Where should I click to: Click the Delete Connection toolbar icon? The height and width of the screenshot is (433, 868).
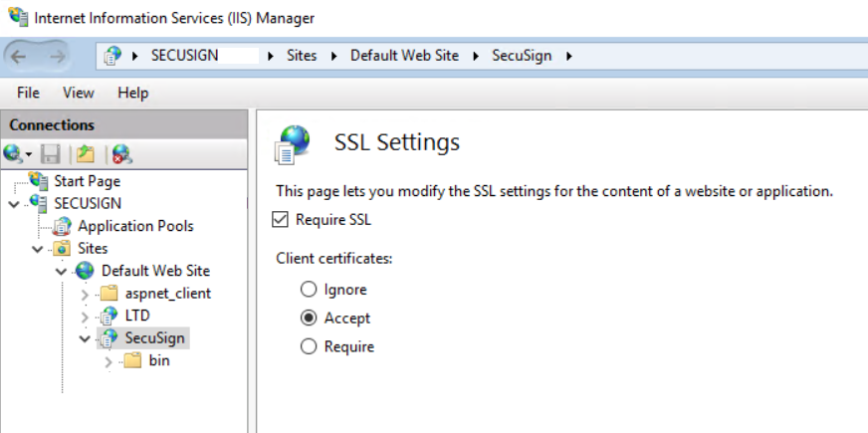(121, 154)
